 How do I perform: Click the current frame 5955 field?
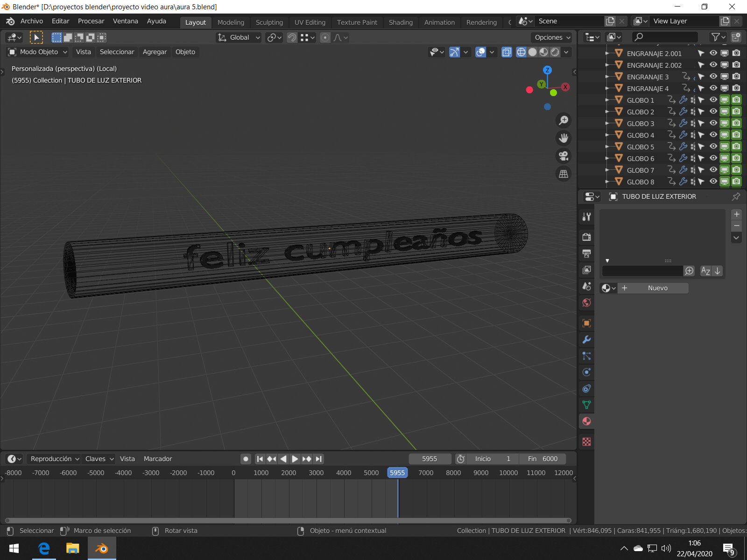point(430,459)
